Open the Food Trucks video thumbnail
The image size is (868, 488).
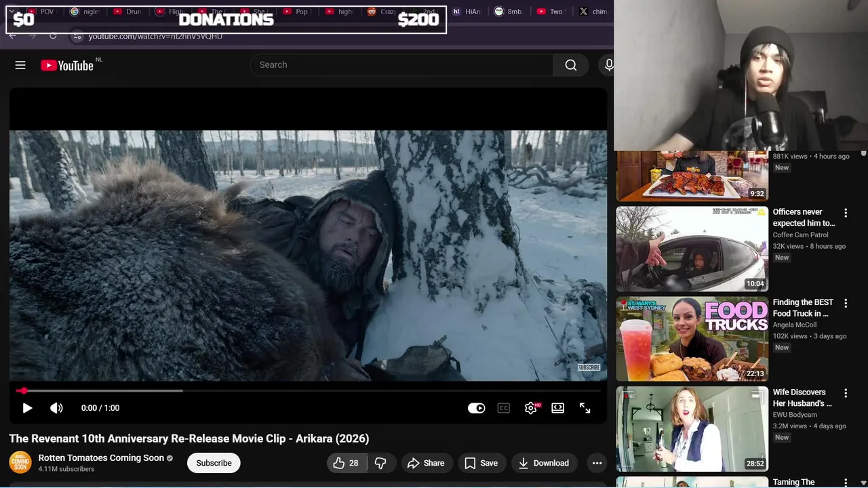click(692, 339)
